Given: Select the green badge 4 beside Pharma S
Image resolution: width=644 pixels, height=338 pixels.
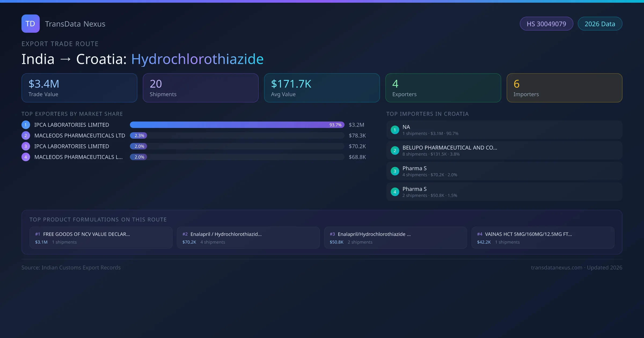Looking at the screenshot, I should click(x=395, y=192).
